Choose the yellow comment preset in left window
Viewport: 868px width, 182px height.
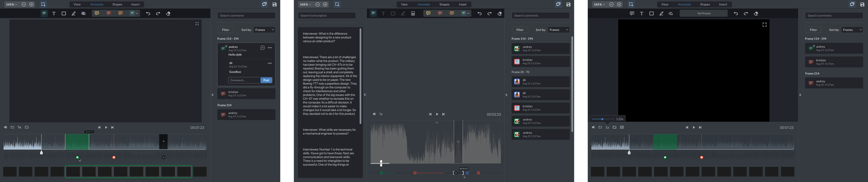point(97,13)
